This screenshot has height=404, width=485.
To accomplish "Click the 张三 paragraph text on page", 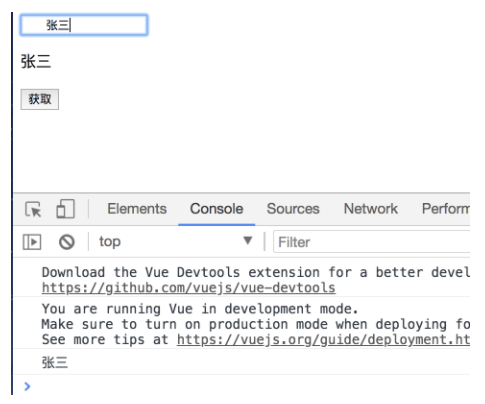I will click(36, 62).
